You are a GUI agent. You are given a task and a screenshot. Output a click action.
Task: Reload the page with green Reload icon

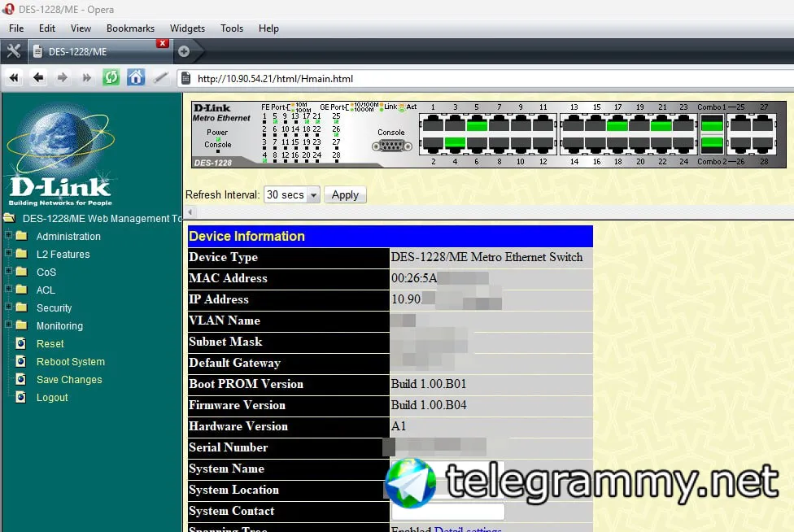(x=111, y=77)
